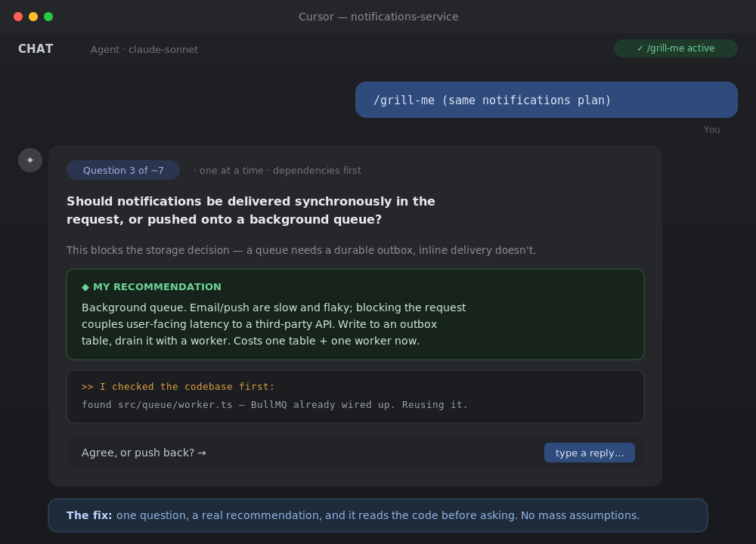Click the >> marker before codebase note
The height and width of the screenshot is (544, 756).
tap(87, 386)
